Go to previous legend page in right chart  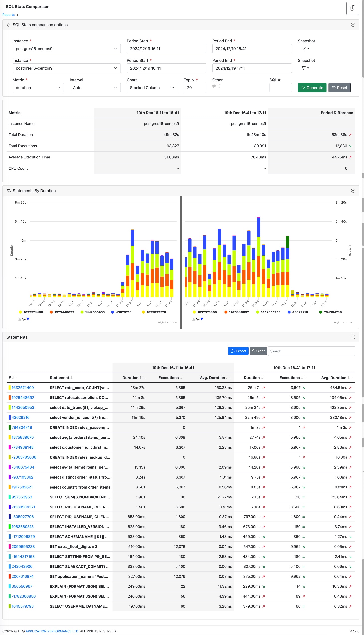[x=194, y=319]
